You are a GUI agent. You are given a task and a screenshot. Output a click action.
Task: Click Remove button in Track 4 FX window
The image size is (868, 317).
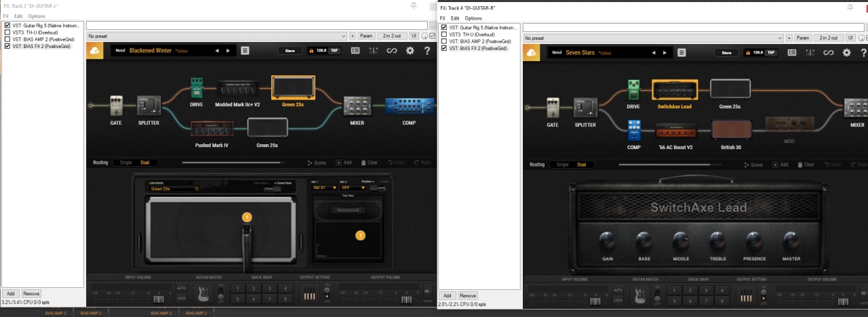[x=467, y=296]
